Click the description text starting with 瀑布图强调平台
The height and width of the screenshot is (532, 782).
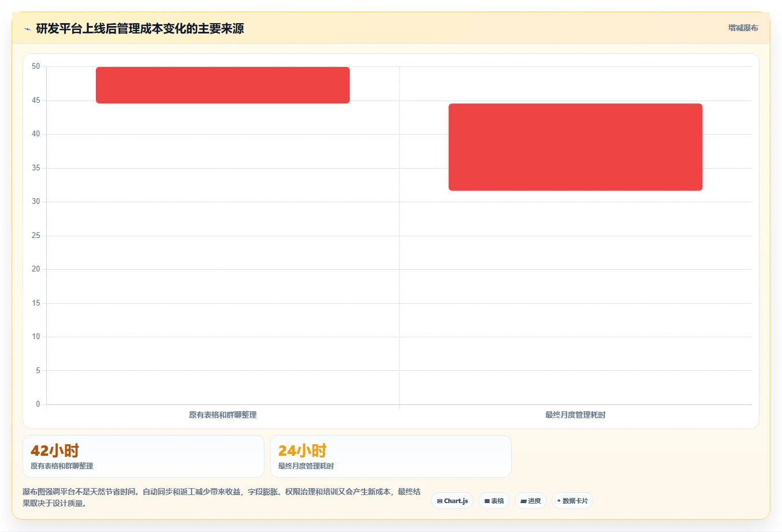tap(222, 497)
